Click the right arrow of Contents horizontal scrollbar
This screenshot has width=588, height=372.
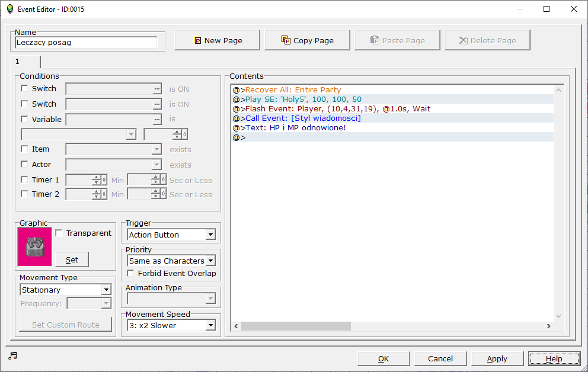549,326
